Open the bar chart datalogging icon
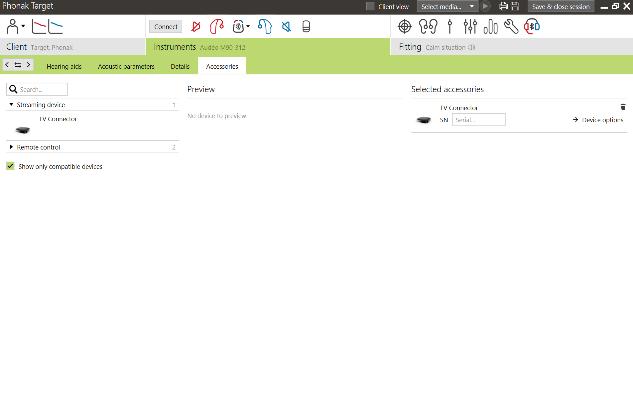633x395 pixels. [490, 27]
